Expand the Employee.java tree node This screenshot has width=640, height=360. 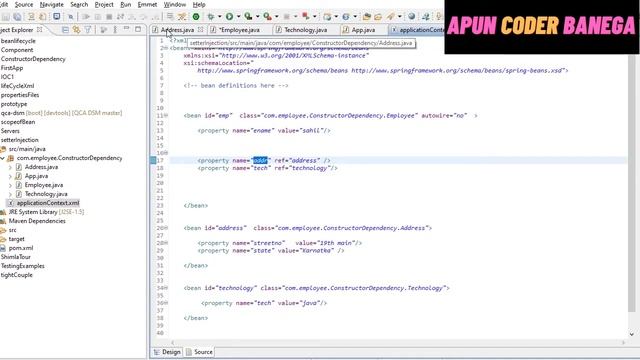10,185
